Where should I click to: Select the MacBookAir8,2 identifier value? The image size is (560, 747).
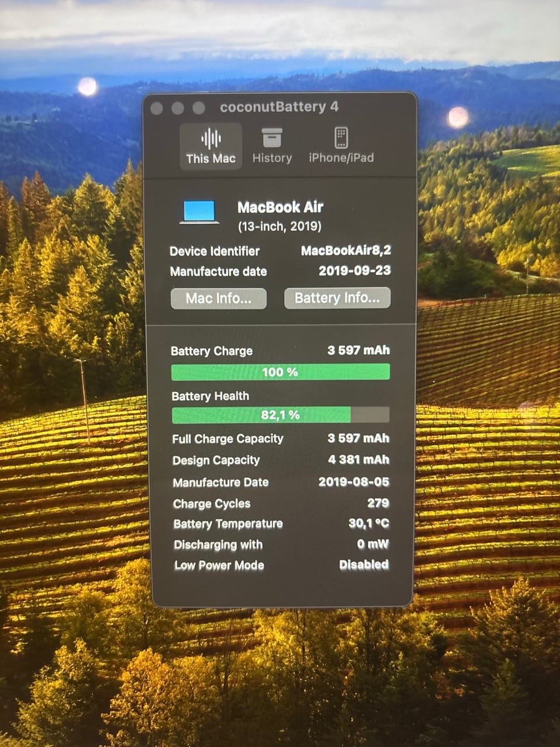(x=346, y=251)
